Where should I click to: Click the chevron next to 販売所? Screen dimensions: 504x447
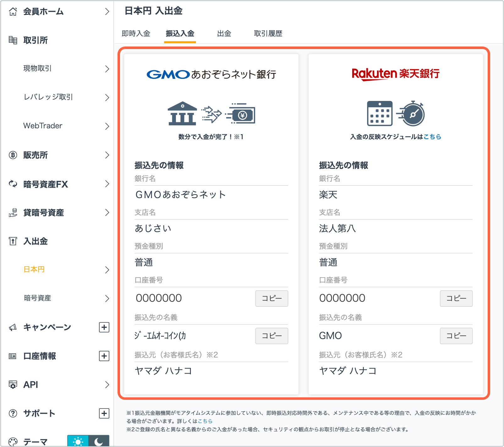(x=107, y=155)
